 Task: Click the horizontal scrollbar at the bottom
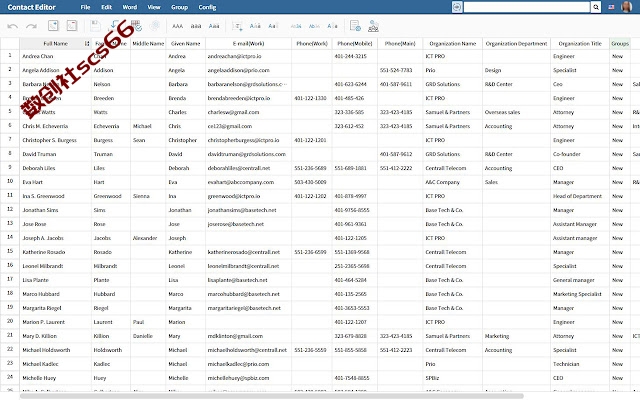pyautogui.click(x=271, y=396)
